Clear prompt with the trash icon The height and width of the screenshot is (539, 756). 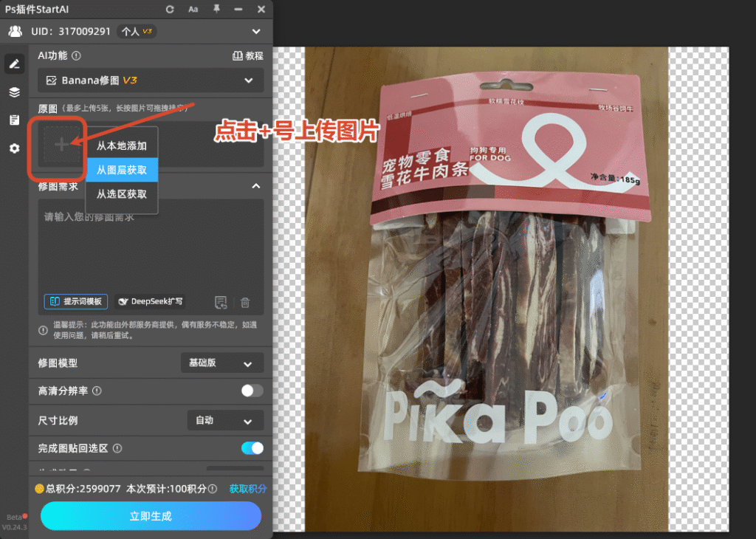tap(245, 302)
